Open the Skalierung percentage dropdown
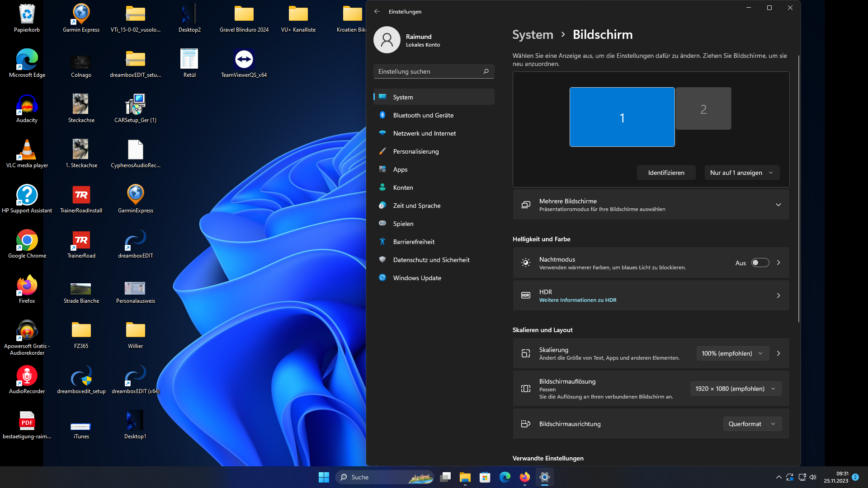The image size is (868, 488). click(x=731, y=353)
